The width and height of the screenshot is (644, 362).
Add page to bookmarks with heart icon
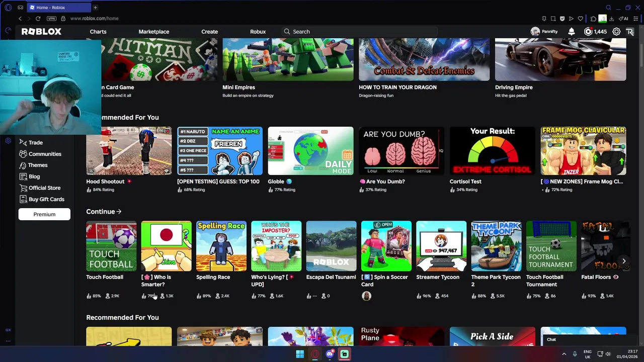(580, 19)
